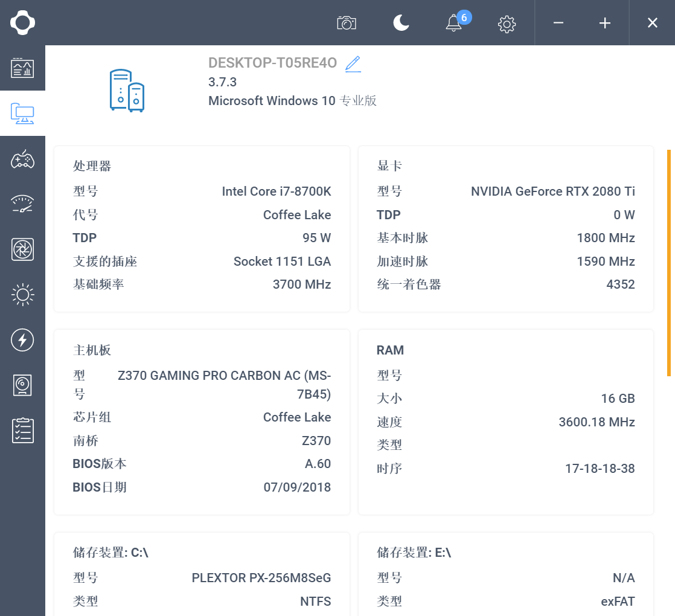
Task: Click the orange vertical scrollbar
Action: tap(668, 263)
